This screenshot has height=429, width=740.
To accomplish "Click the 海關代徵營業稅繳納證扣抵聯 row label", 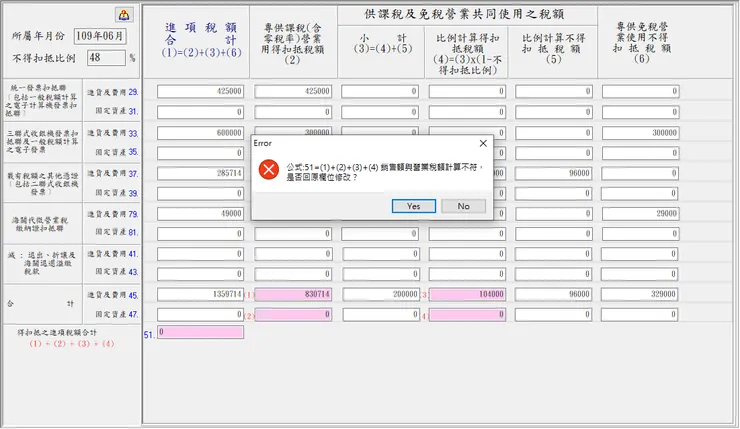I will [x=40, y=224].
